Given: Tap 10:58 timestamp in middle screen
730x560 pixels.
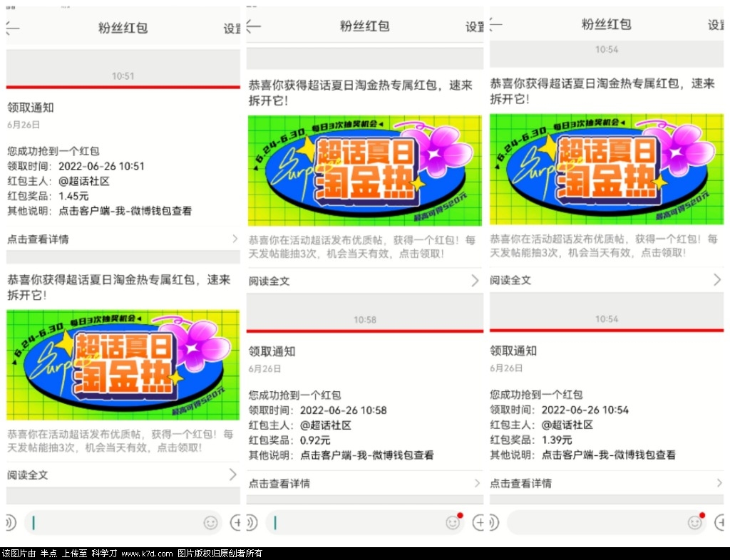Looking at the screenshot, I should coord(364,319).
